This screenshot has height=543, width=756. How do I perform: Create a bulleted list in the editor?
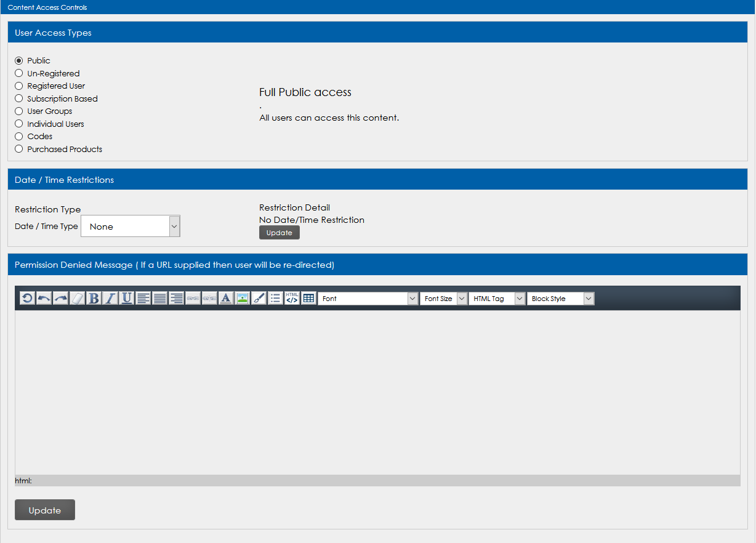[275, 298]
